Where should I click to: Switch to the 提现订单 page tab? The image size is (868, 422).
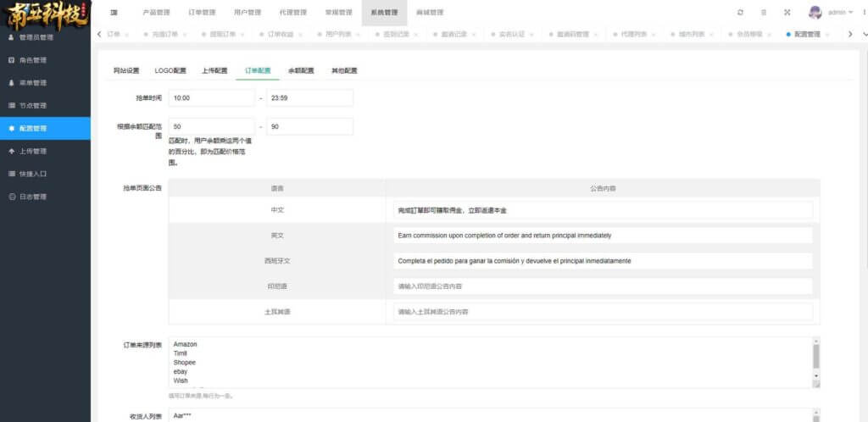[223, 34]
